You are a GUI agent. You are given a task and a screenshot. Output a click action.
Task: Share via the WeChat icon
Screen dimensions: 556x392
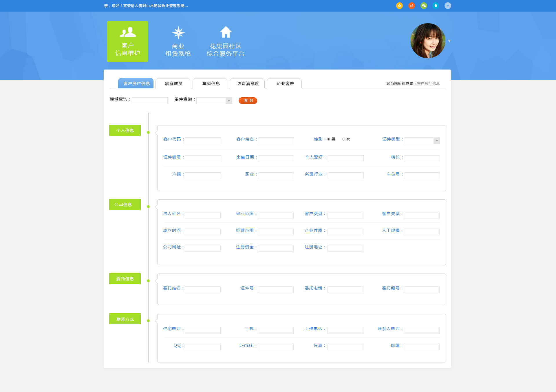424,6
